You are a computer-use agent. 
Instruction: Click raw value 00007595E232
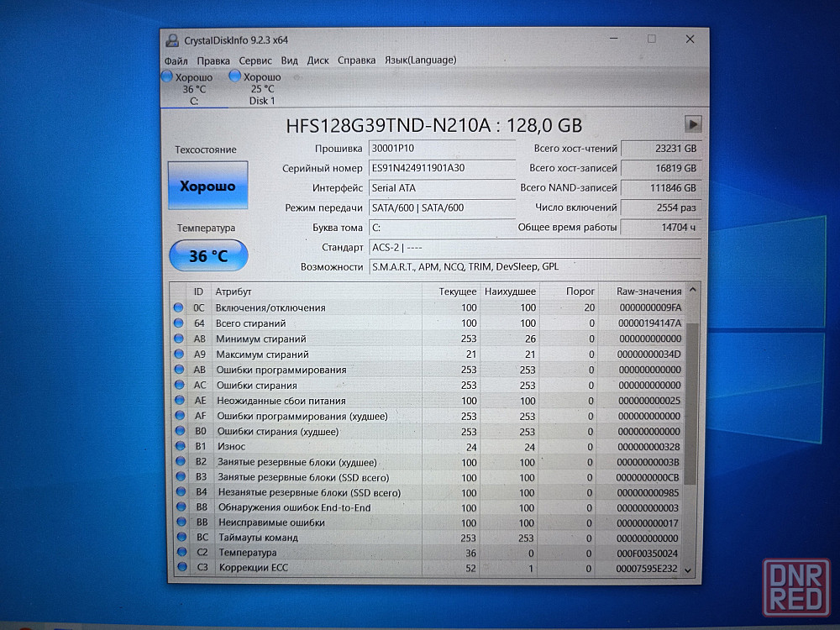pos(647,568)
